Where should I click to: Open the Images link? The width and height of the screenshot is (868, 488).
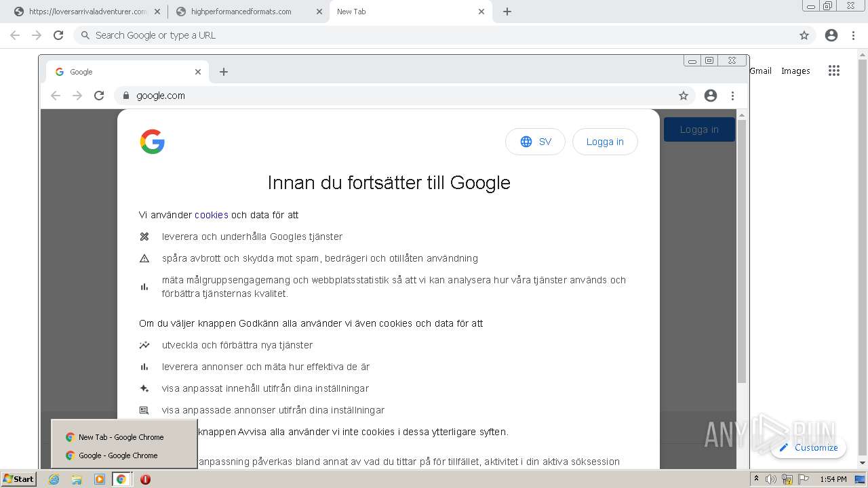(795, 70)
